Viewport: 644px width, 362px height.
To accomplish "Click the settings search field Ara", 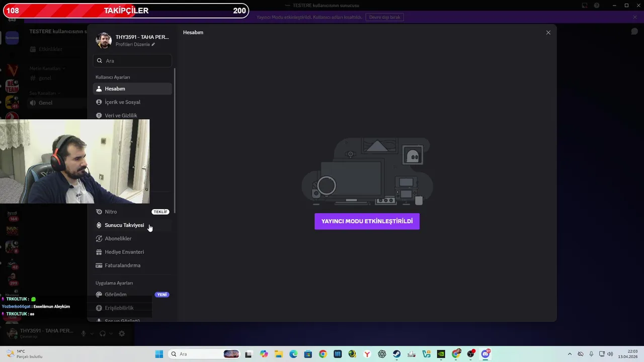I will pyautogui.click(x=132, y=60).
